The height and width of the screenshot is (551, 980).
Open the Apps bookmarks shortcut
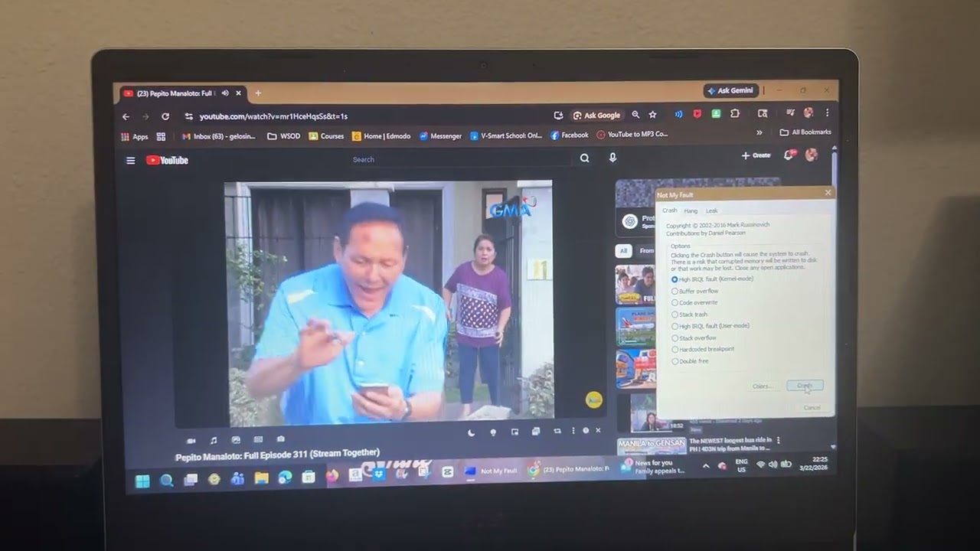point(135,137)
